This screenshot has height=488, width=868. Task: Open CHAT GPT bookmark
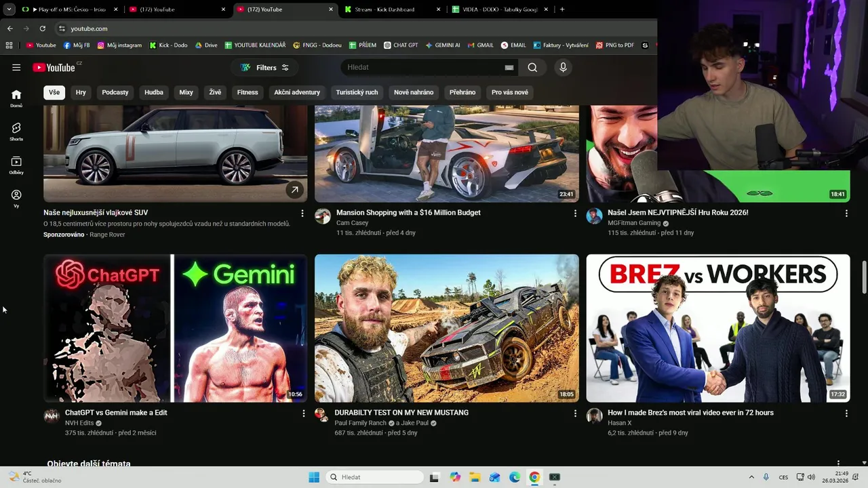[401, 45]
